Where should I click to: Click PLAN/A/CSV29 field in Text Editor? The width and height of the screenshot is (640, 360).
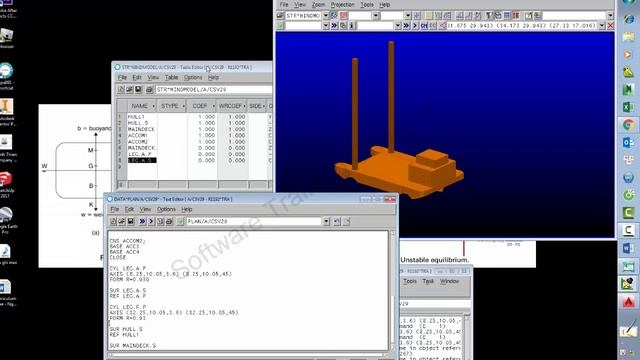[254, 221]
